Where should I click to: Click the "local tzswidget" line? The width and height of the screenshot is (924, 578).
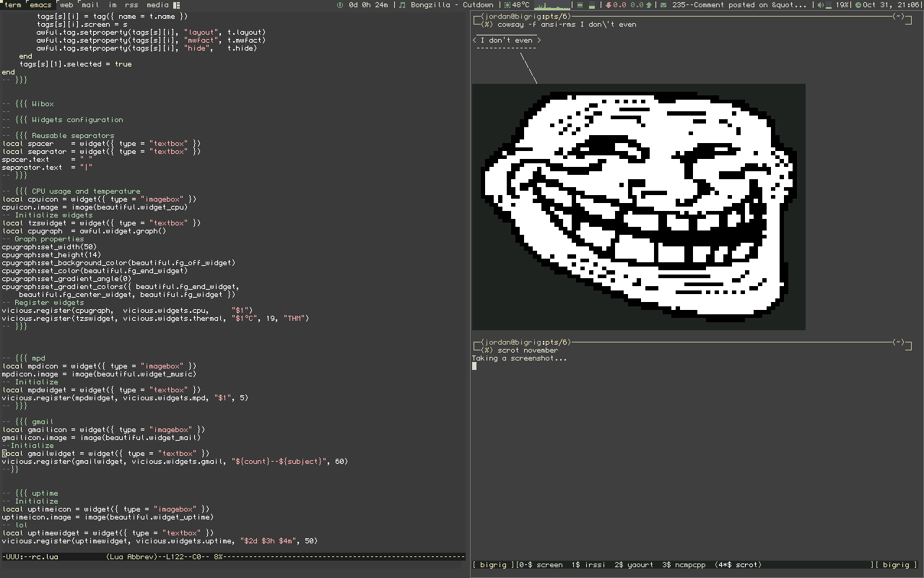click(101, 223)
